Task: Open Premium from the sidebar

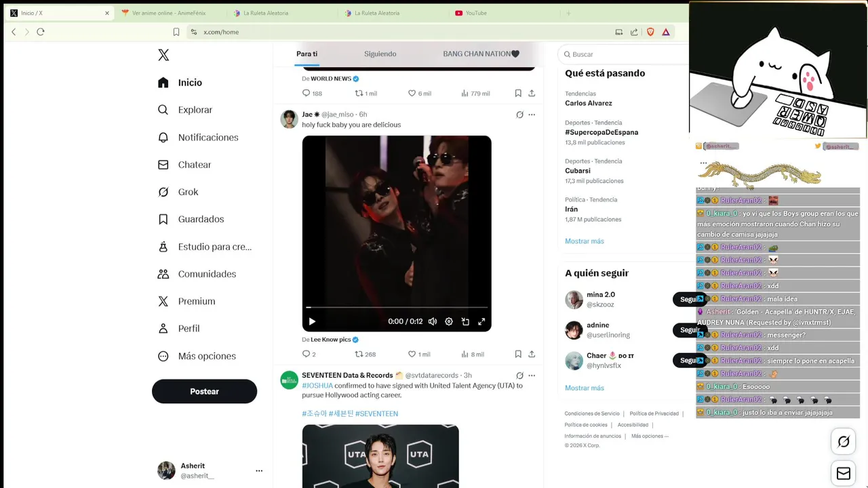Action: [x=186, y=301]
